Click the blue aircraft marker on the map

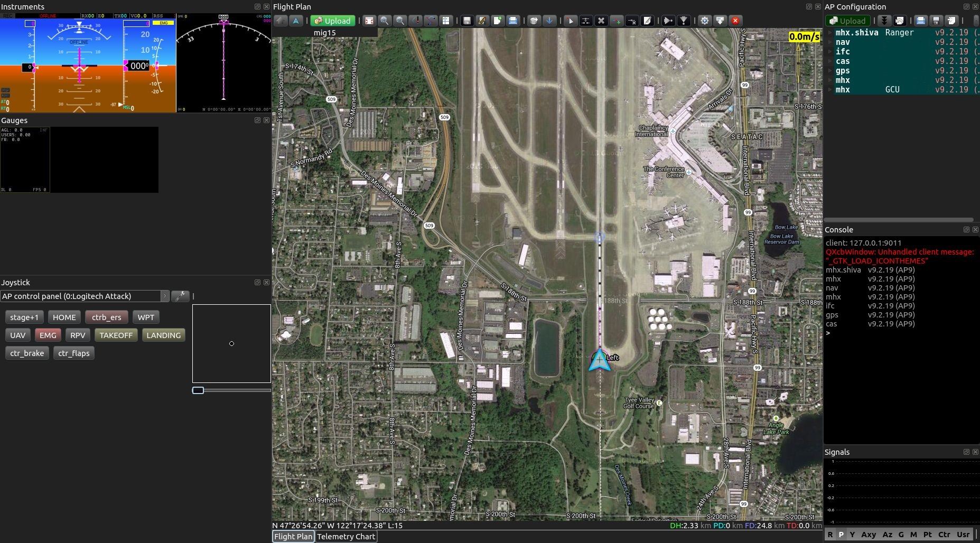[600, 360]
